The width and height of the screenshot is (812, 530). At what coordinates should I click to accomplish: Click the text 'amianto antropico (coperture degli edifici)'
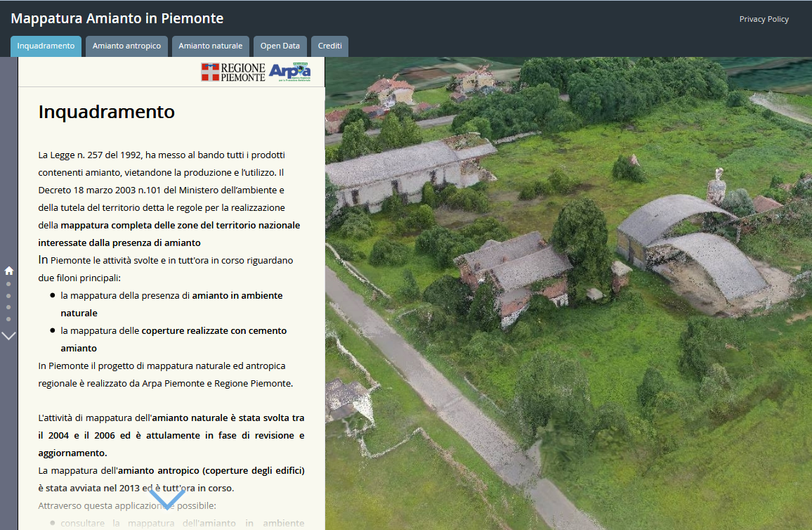click(x=211, y=471)
